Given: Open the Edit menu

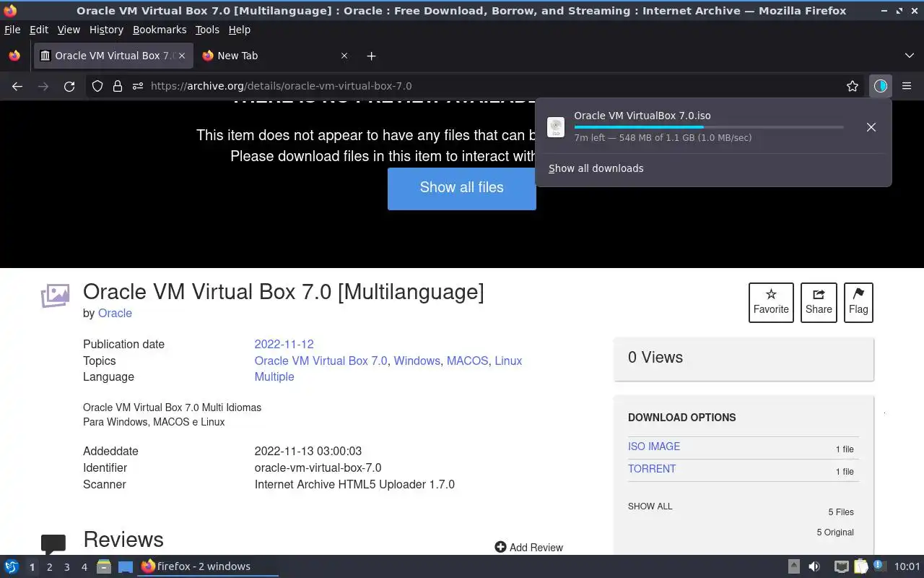Looking at the screenshot, I should pos(38,30).
